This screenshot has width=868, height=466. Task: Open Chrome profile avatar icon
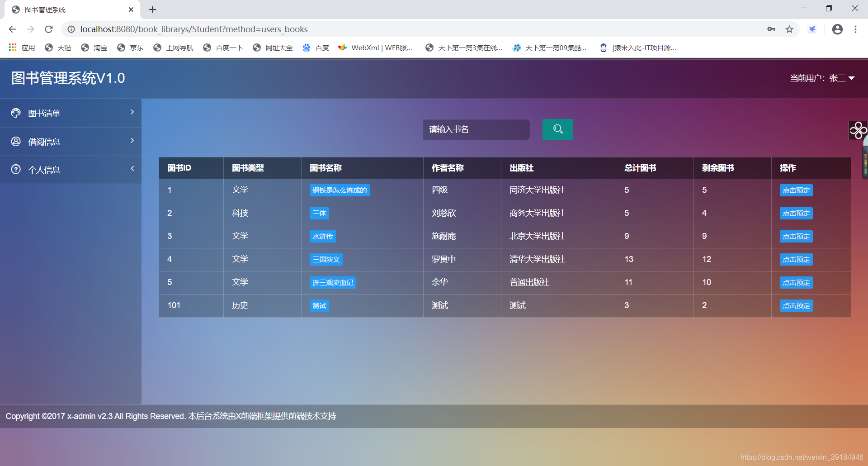point(837,29)
